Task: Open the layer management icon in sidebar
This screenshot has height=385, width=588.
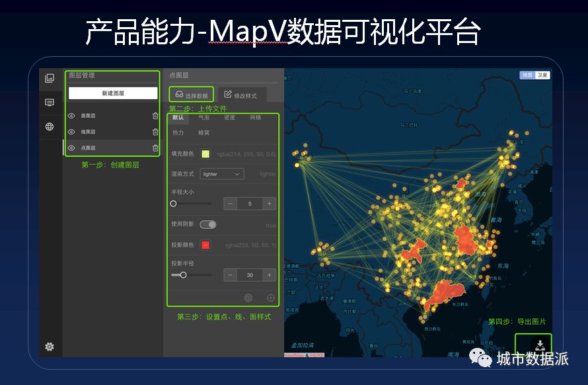Action: [x=50, y=78]
